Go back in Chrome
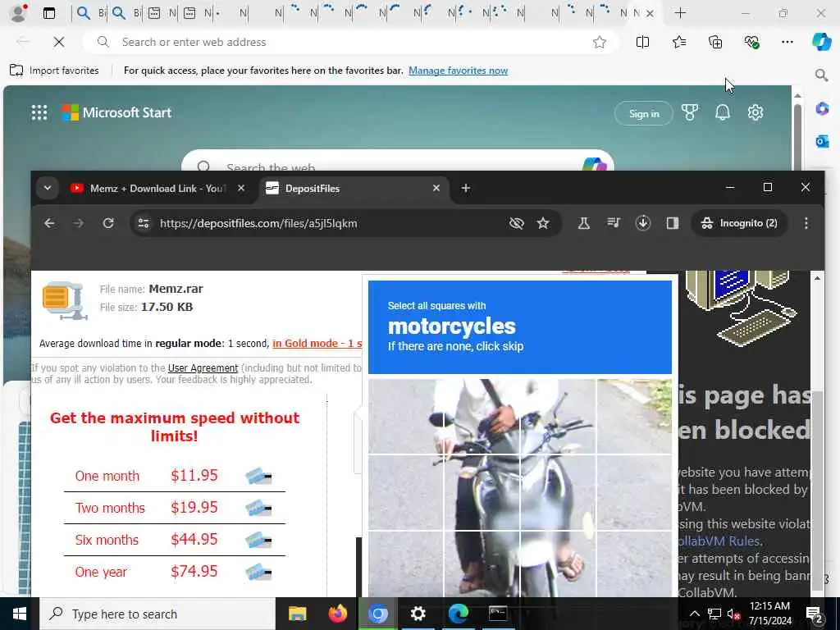Viewport: 840px width, 630px height. 49,223
